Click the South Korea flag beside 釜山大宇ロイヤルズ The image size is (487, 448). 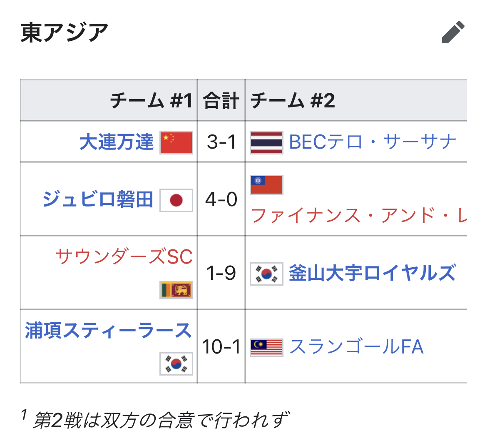click(x=266, y=274)
